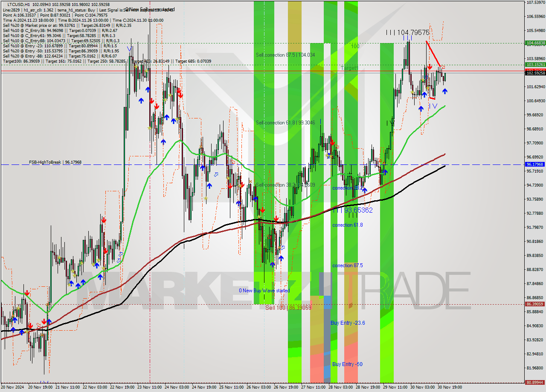Click the green 103.15261 price-axis tag
The height and width of the screenshot is (392, 546).
(x=535, y=65)
